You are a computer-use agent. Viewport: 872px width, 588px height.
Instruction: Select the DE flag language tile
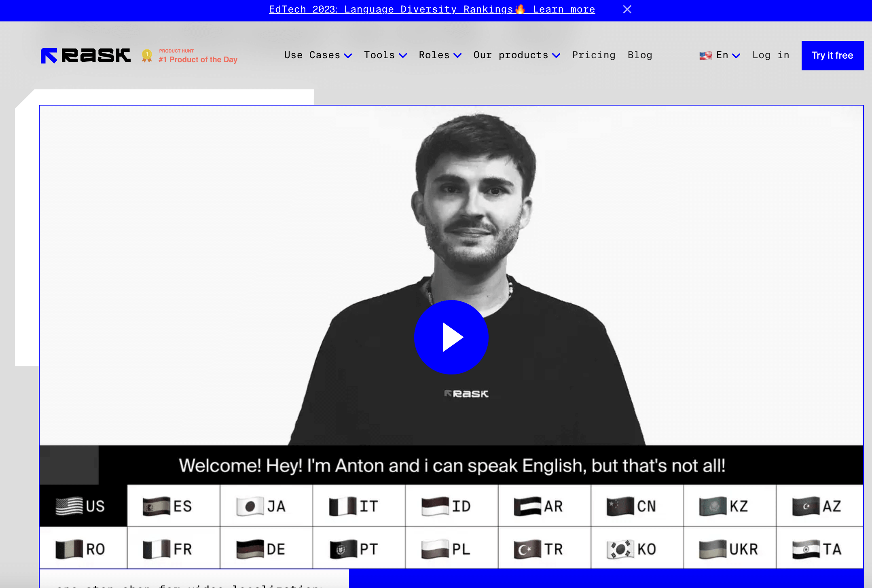pyautogui.click(x=266, y=549)
